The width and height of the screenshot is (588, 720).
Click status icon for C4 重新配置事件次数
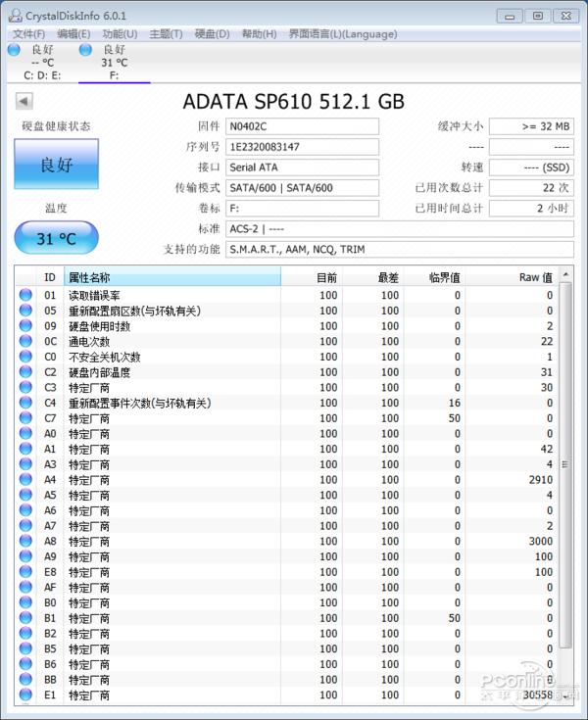pyautogui.click(x=25, y=403)
